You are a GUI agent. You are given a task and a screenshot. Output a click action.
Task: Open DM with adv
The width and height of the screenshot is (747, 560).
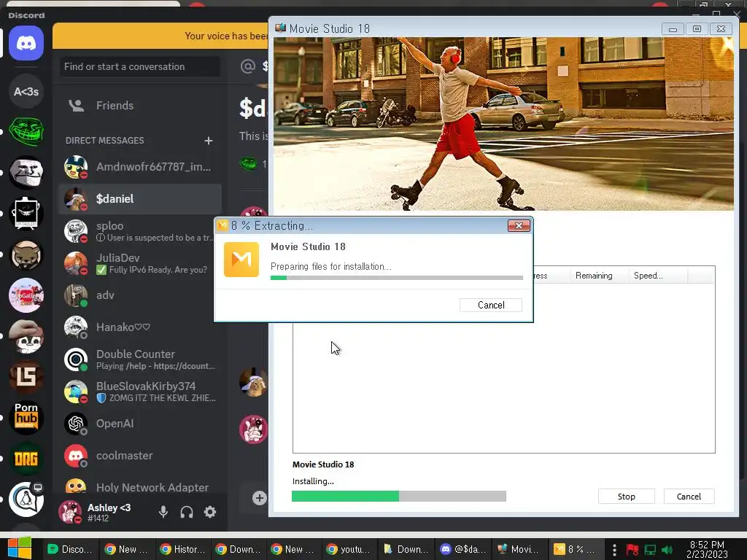coord(140,295)
